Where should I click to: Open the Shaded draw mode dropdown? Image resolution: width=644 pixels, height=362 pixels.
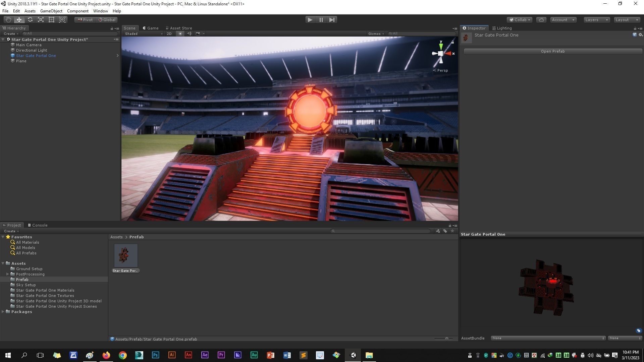pos(143,34)
